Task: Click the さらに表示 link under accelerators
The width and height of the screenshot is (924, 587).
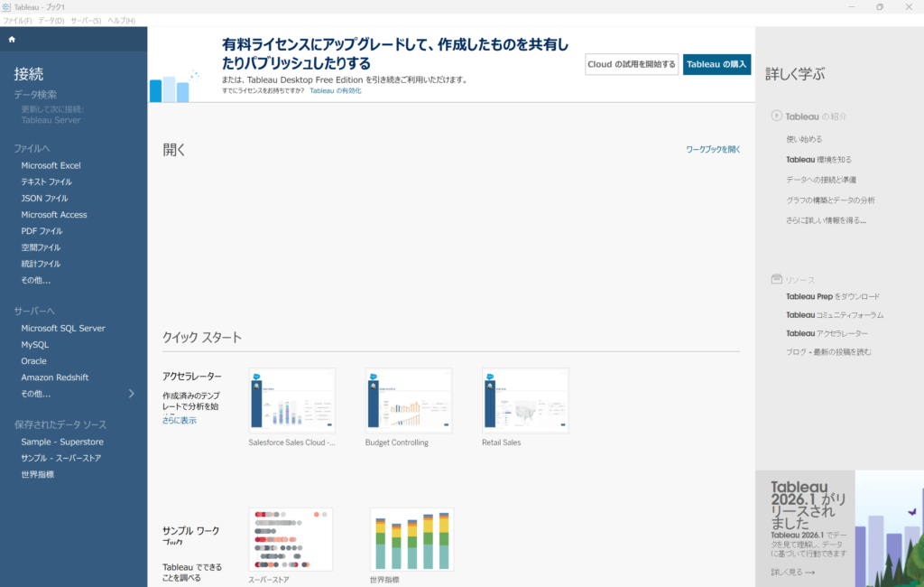Action: pyautogui.click(x=180, y=421)
